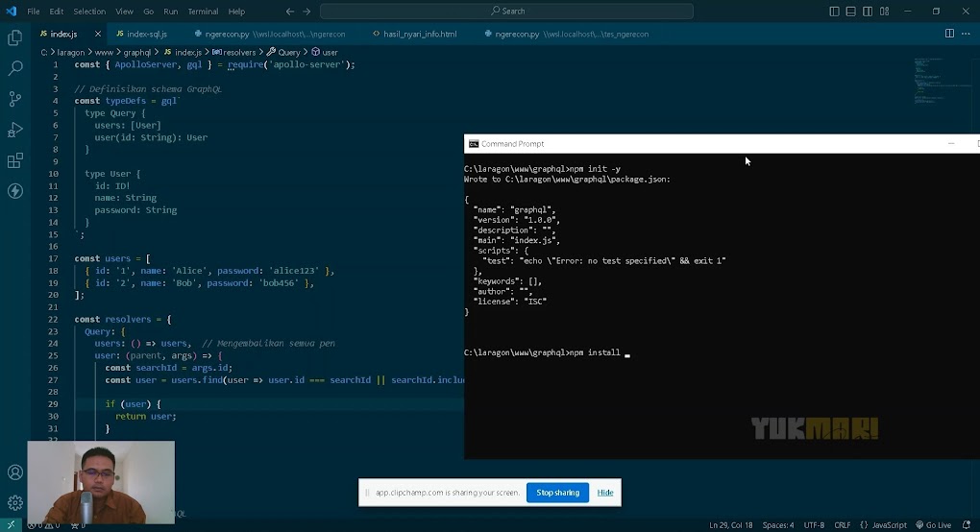Image resolution: width=980 pixels, height=532 pixels.
Task: Expand the laragon breadcrumb
Action: (71, 53)
